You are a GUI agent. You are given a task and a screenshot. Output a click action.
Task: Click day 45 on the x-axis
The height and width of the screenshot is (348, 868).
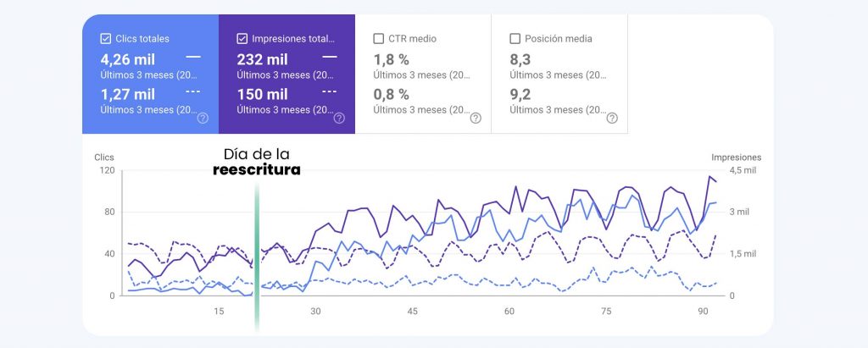413,312
